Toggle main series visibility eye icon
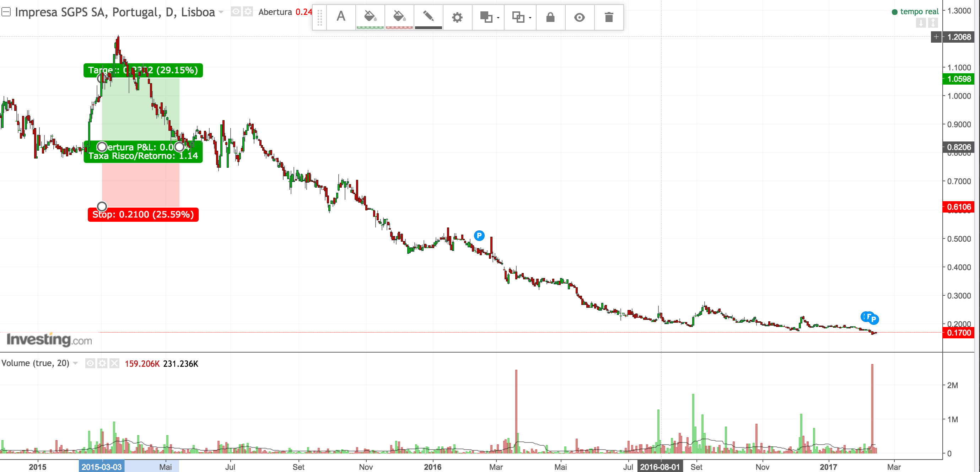The width and height of the screenshot is (980, 472). coord(236,12)
